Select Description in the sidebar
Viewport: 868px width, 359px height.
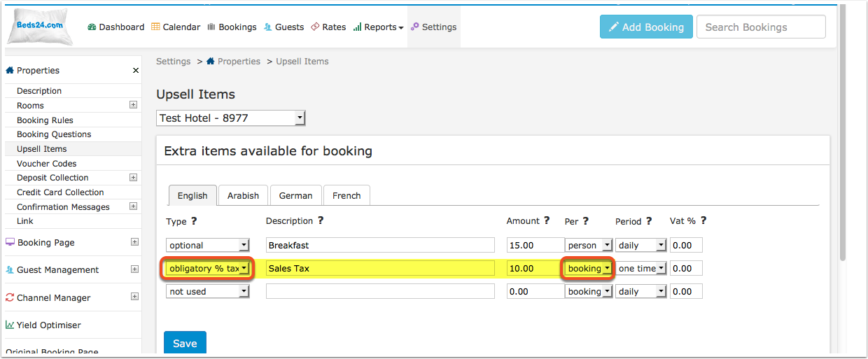(39, 91)
